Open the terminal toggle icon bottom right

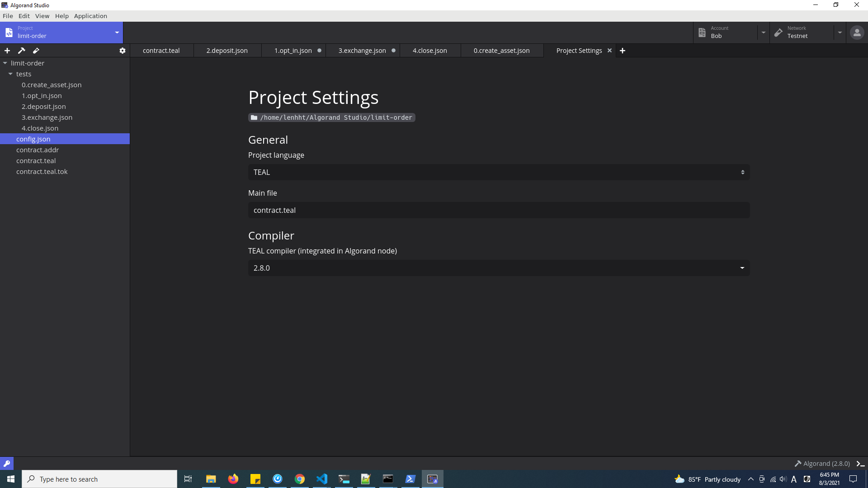pos(859,463)
